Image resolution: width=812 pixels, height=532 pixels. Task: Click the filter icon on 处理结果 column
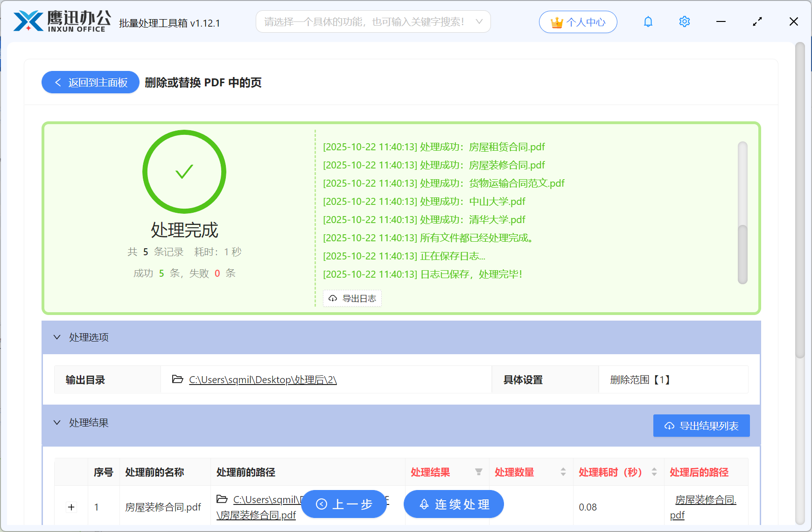pyautogui.click(x=479, y=472)
